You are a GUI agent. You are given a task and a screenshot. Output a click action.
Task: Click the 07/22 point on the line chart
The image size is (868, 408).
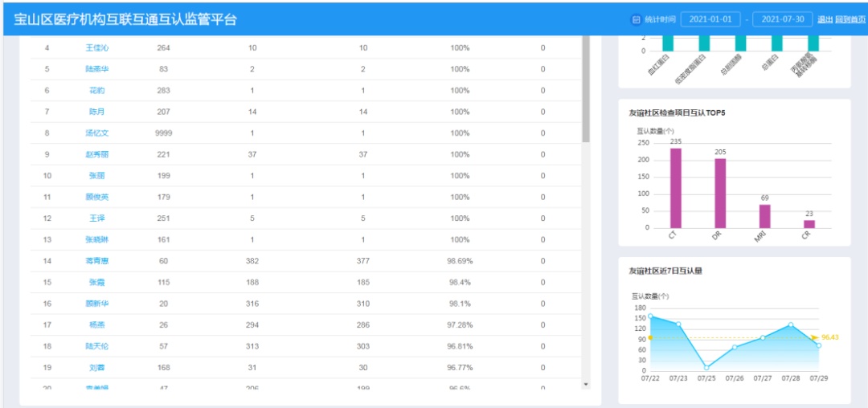click(x=650, y=316)
